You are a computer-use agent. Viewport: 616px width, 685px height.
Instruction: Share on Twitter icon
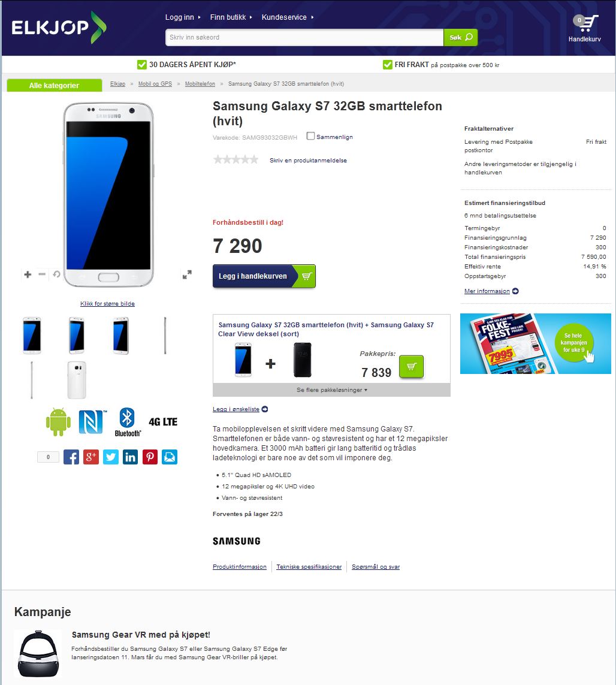pos(110,457)
